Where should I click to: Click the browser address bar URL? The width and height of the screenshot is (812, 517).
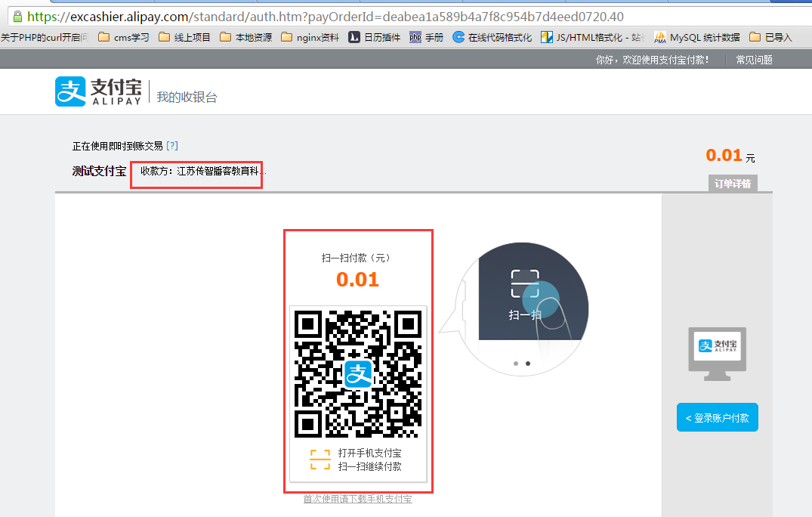pos(325,16)
